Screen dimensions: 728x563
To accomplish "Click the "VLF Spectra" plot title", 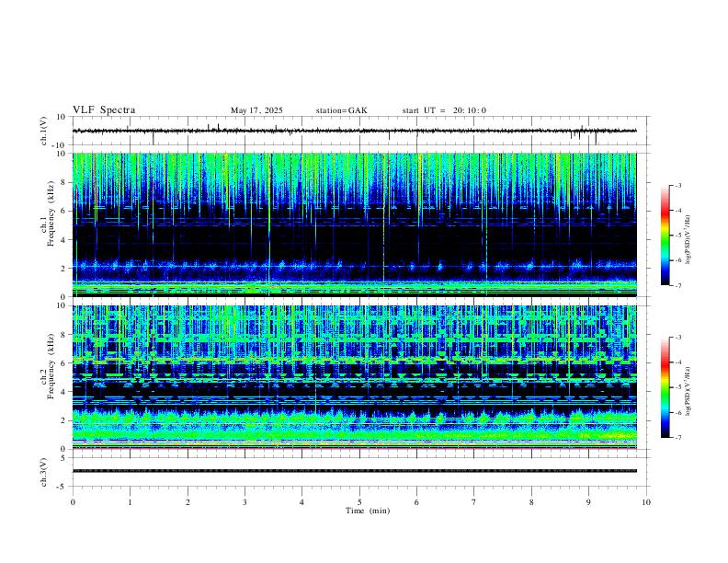I will (104, 110).
